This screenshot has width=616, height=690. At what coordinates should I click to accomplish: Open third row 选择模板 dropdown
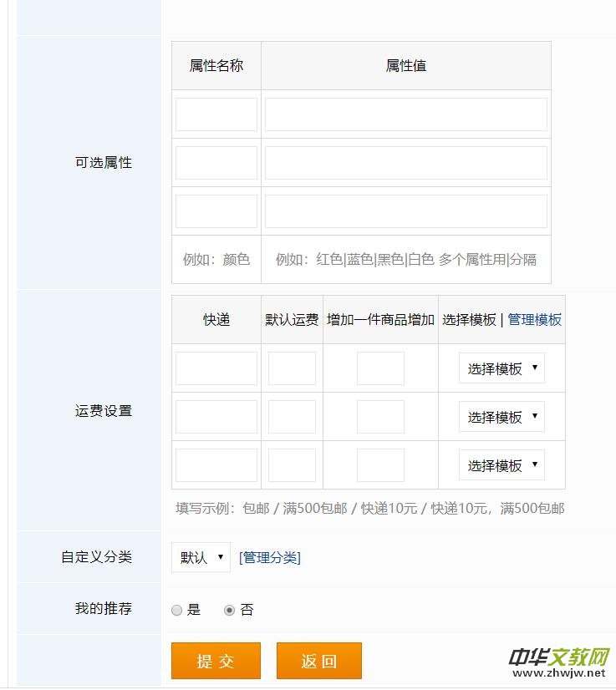point(501,465)
